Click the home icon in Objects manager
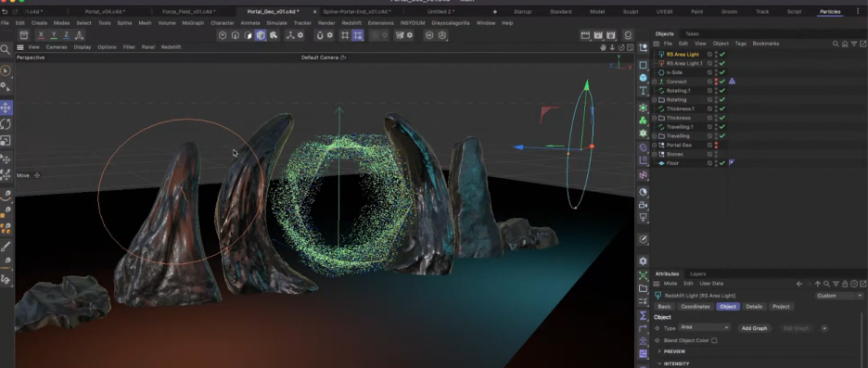 (845, 44)
